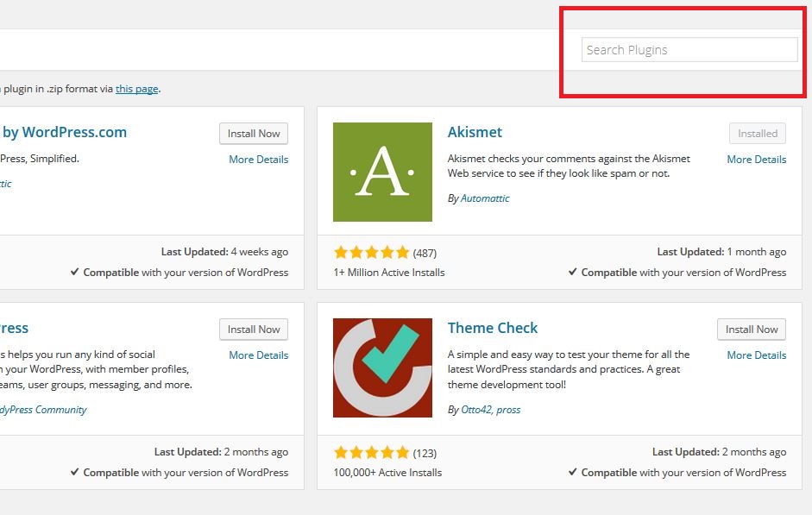The image size is (812, 515).
Task: View More Details for WordPress.com plugin
Action: click(258, 160)
